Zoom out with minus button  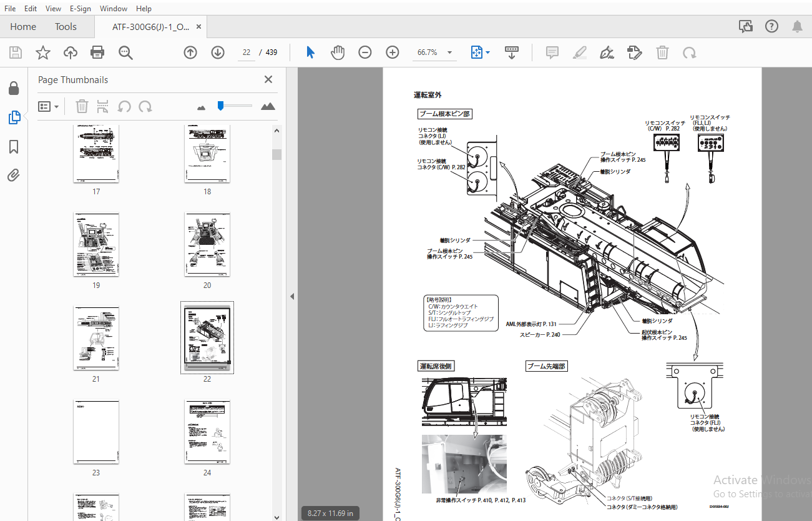pos(365,52)
